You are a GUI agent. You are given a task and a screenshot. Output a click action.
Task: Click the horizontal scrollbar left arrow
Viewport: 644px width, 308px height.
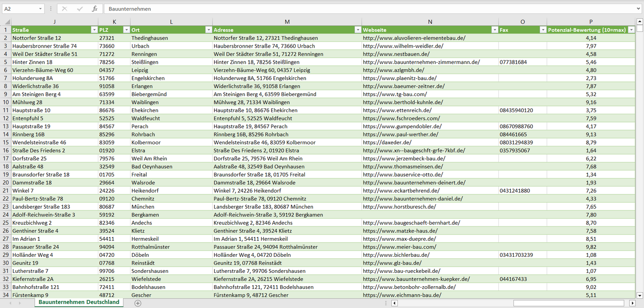[394, 303]
